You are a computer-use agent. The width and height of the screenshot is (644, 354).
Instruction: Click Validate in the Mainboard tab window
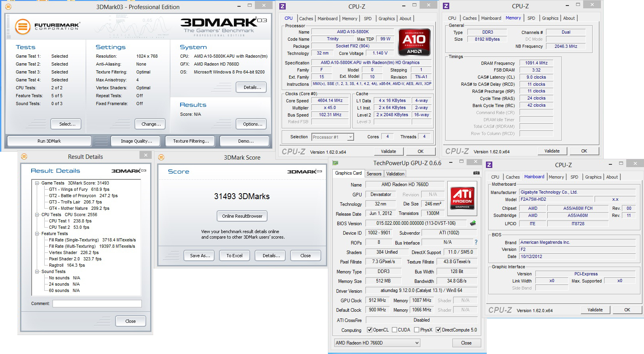595,310
